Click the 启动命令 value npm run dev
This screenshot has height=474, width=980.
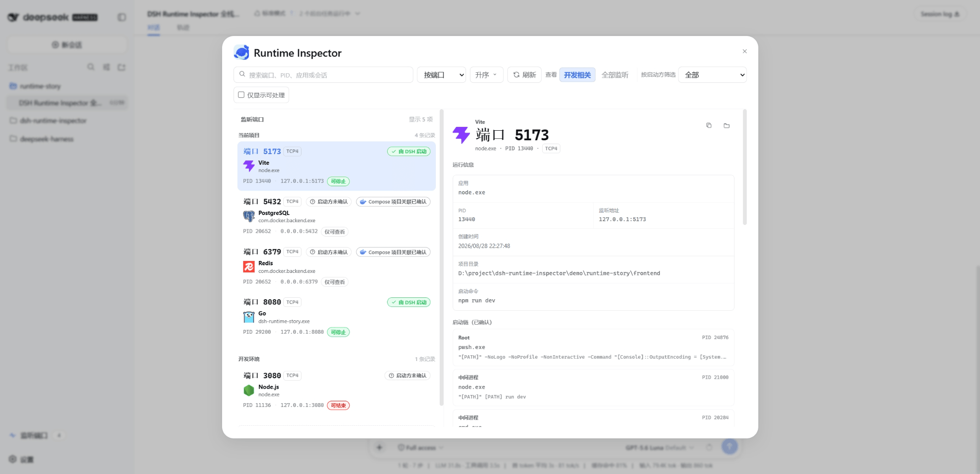[477, 301]
